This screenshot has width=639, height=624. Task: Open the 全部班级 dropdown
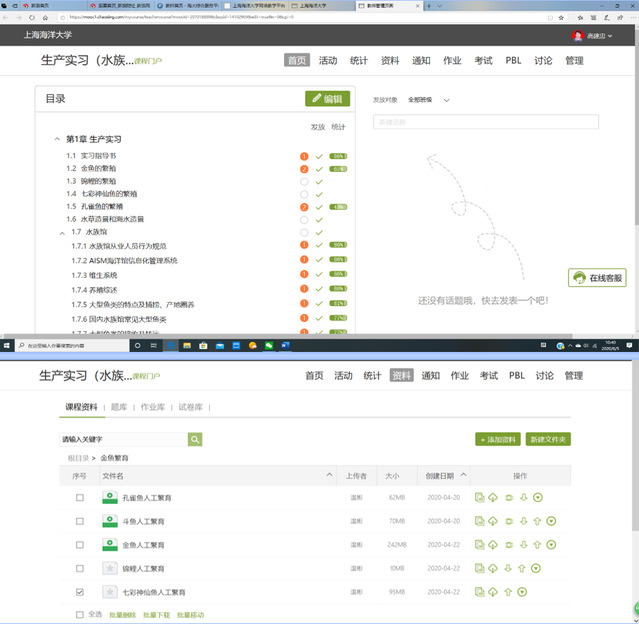click(429, 100)
